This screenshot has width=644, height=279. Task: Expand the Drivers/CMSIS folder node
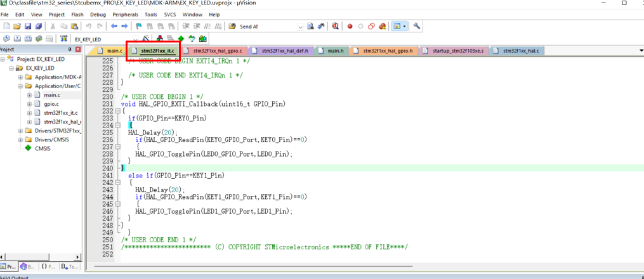pos(20,140)
